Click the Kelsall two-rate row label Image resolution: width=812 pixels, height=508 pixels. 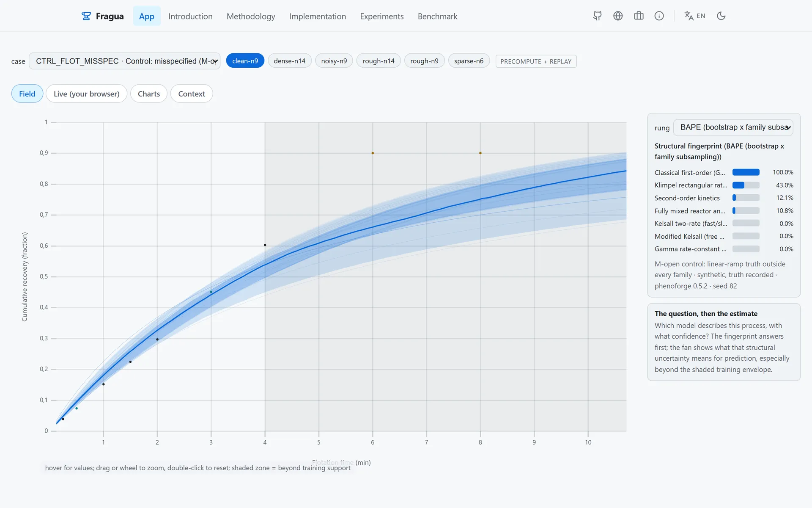[x=691, y=224]
